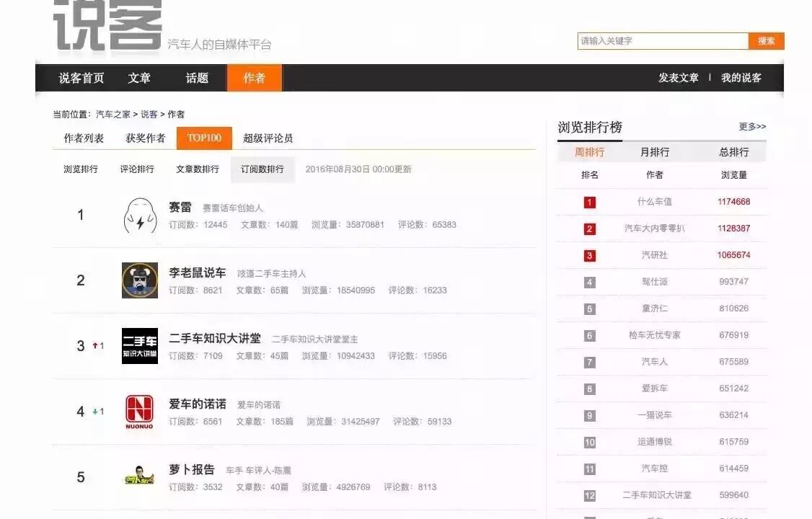Click the 说客 site logo
Viewport: 812px width, 519px height.
click(107, 26)
